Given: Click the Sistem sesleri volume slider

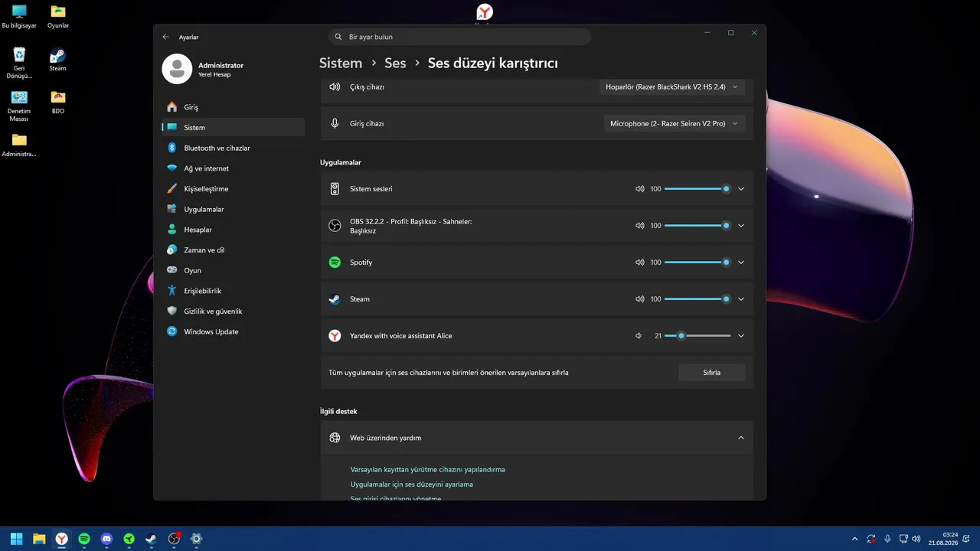Looking at the screenshot, I should point(697,189).
